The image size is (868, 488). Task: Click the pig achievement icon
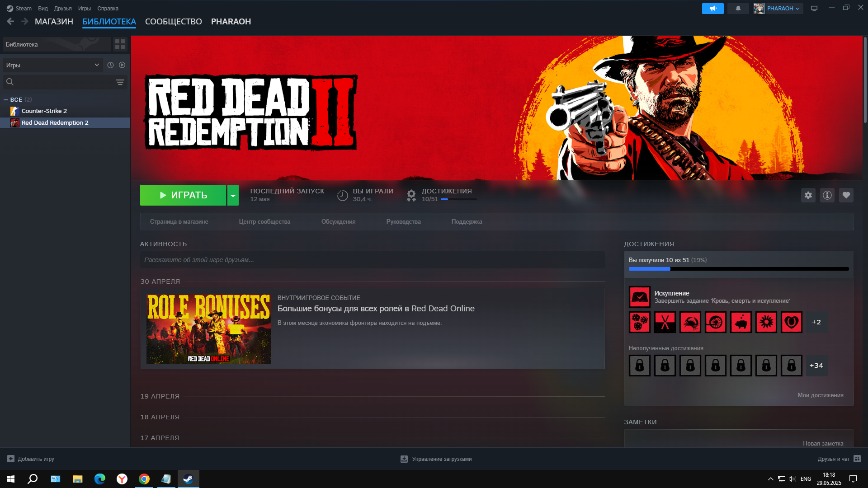pyautogui.click(x=741, y=322)
